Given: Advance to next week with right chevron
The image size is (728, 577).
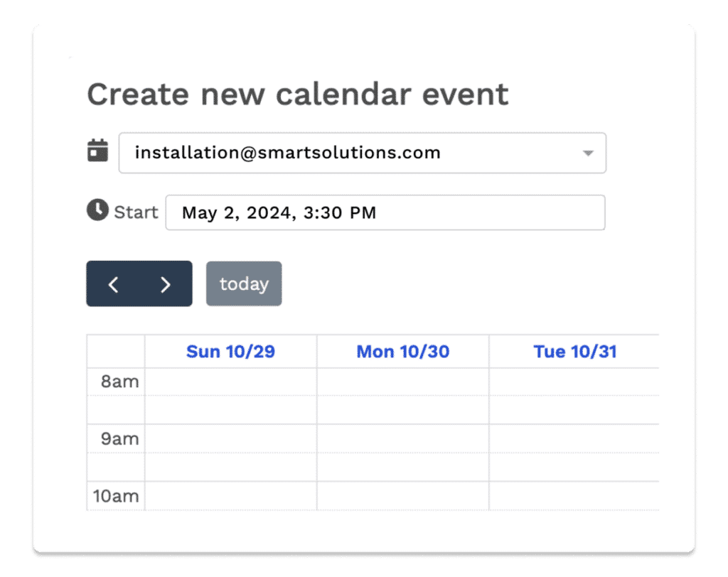Looking at the screenshot, I should (165, 284).
